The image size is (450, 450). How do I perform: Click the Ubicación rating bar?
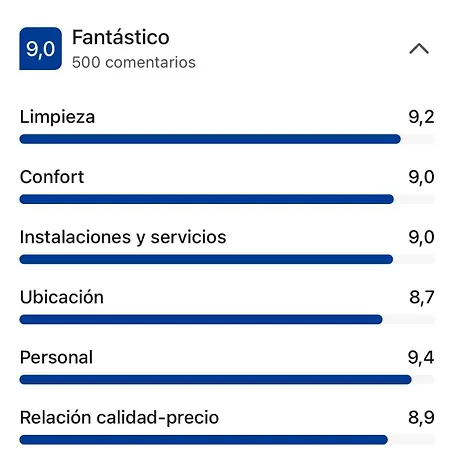(x=227, y=319)
